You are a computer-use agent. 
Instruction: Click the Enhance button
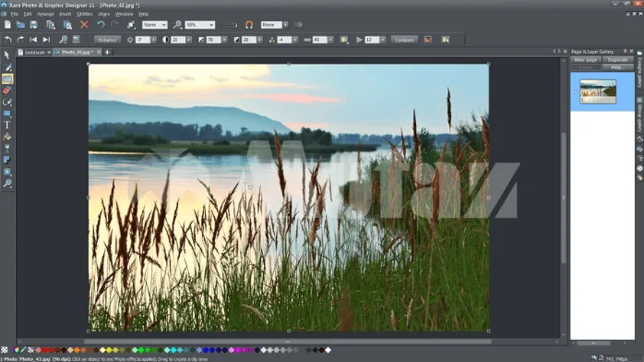pos(107,40)
